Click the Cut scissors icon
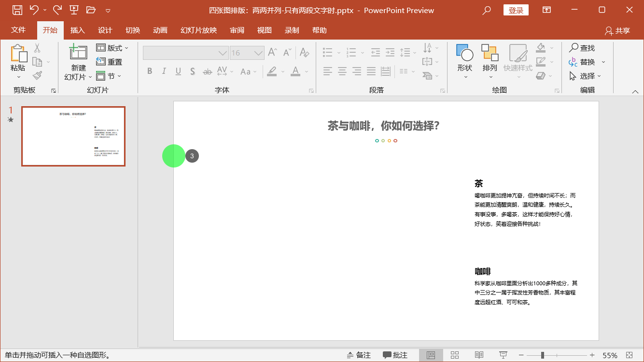The height and width of the screenshot is (362, 644). click(x=37, y=48)
